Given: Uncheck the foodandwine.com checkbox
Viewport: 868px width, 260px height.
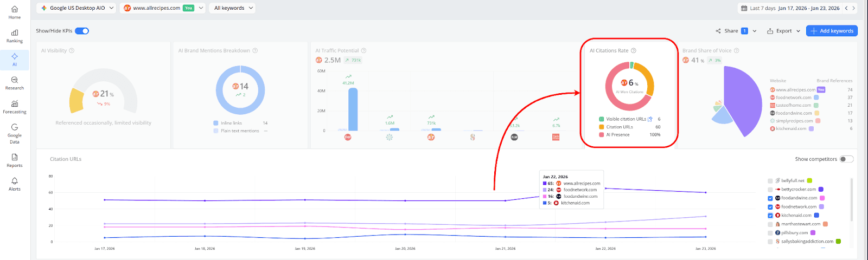Looking at the screenshot, I should 770,198.
